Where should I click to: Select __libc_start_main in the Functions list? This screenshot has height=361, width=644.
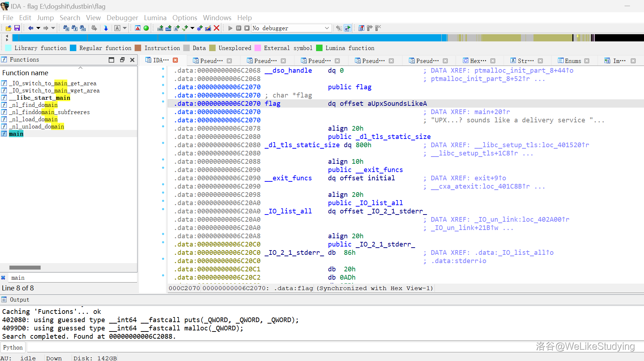pyautogui.click(x=40, y=98)
